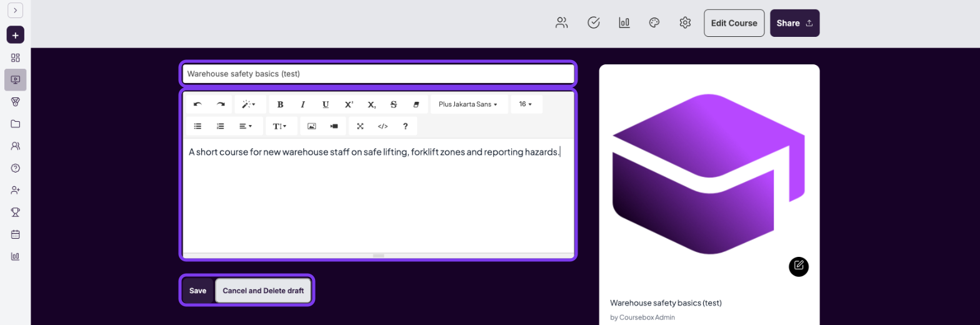The height and width of the screenshot is (325, 980).
Task: Open the add-user icon in sidebar
Action: (x=15, y=190)
